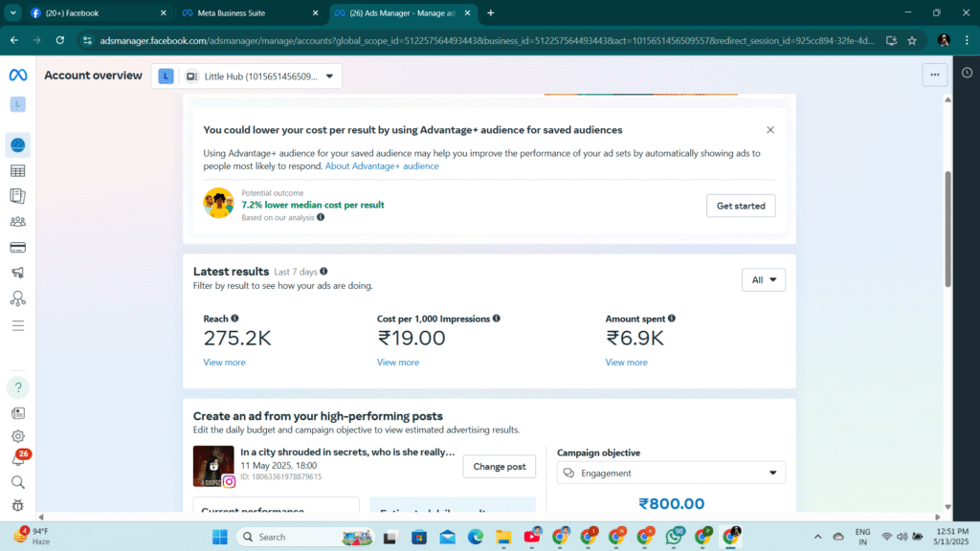Open Audiences people icon in sidebar
Screen dimensions: 980x551
click(x=17, y=222)
